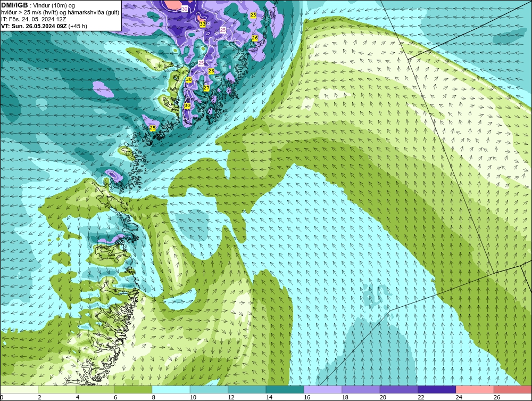
Task: Click the legend scale label 8
Action: [x=154, y=397]
